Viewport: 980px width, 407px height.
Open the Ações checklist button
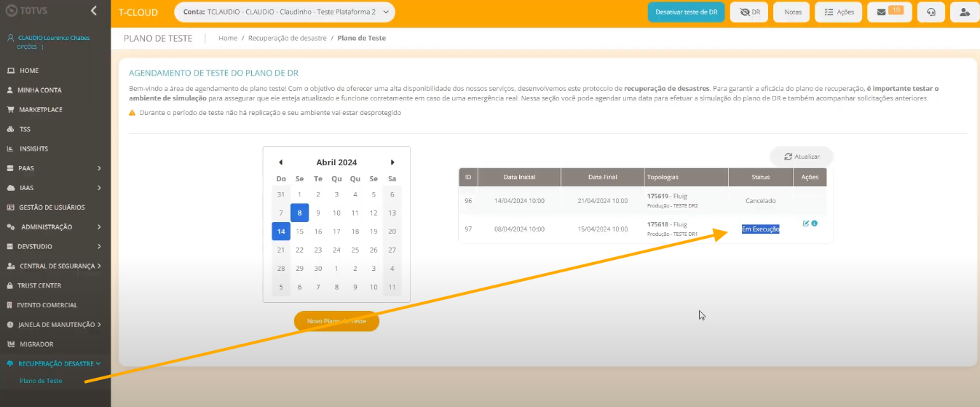(839, 12)
